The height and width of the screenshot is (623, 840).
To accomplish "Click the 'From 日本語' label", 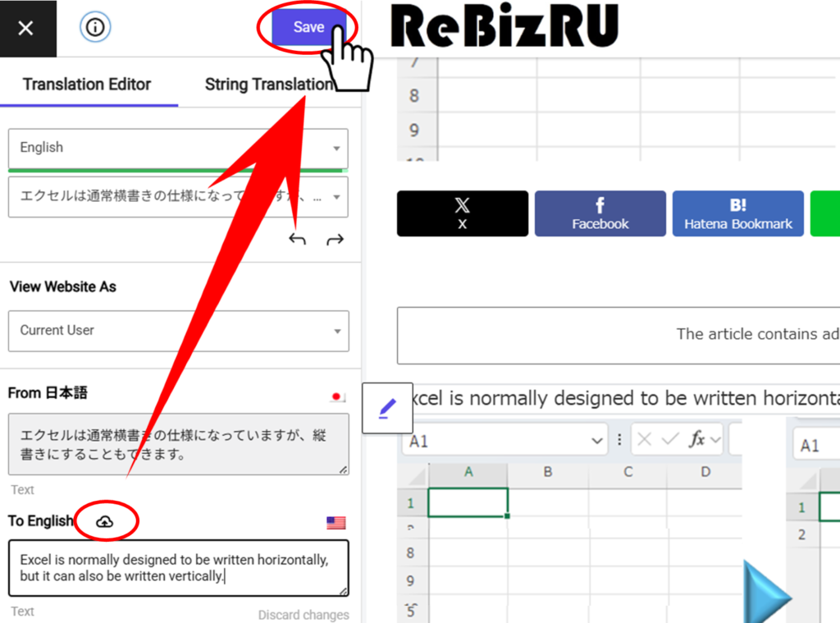I will tap(48, 393).
